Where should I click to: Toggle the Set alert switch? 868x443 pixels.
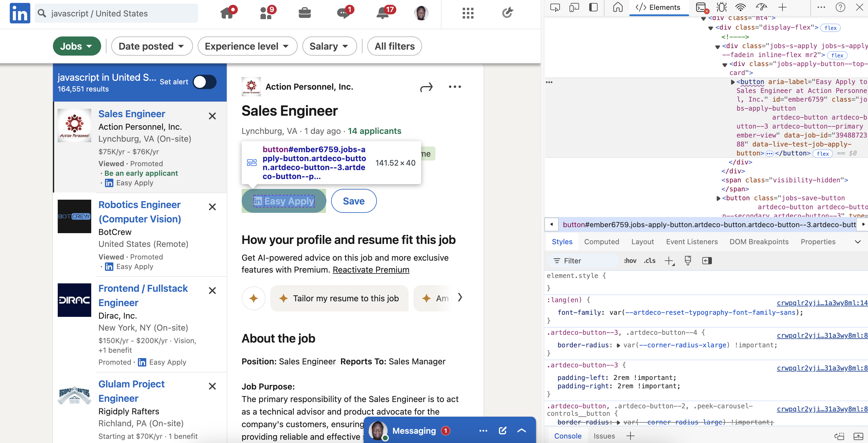205,82
